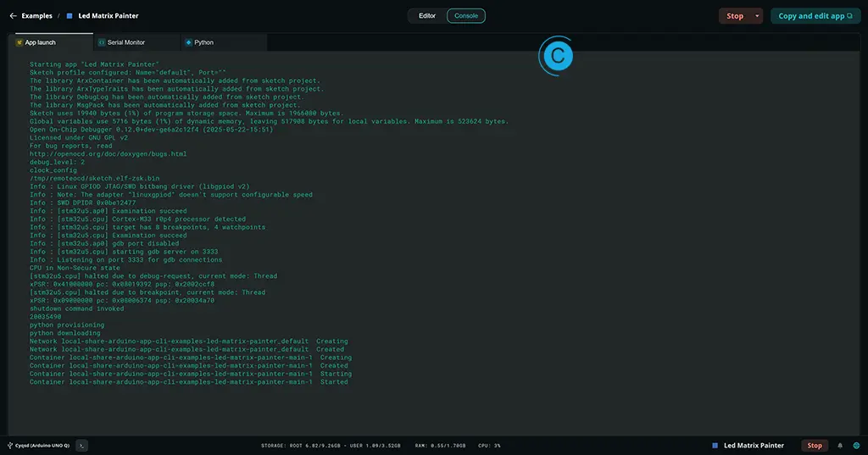Click the 'python downloading' log line

(x=64, y=333)
